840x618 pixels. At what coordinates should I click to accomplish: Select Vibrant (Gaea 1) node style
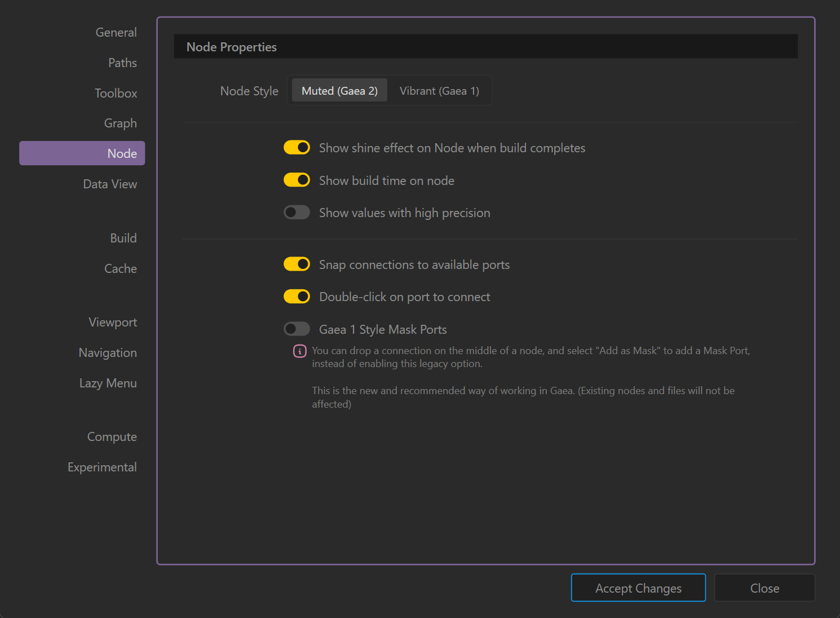point(439,91)
